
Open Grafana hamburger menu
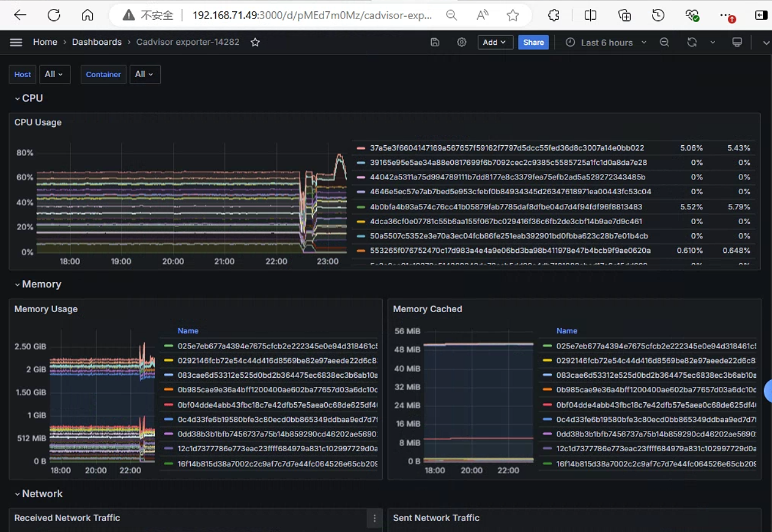tap(16, 42)
